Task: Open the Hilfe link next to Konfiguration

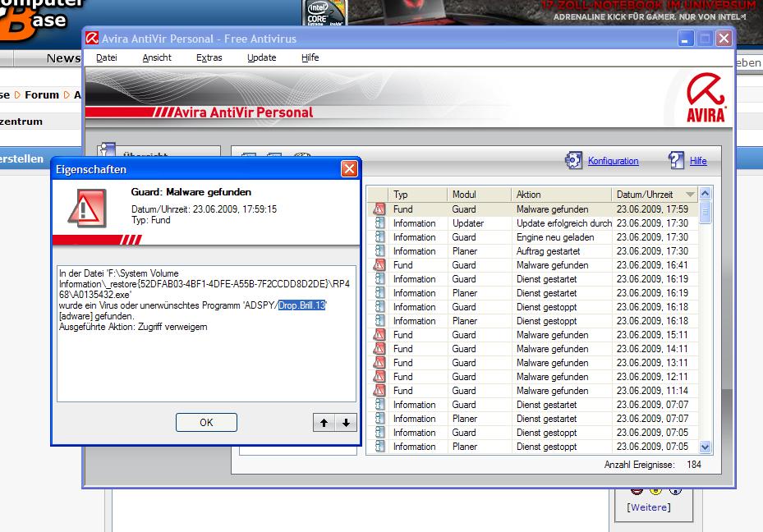Action: pyautogui.click(x=698, y=161)
